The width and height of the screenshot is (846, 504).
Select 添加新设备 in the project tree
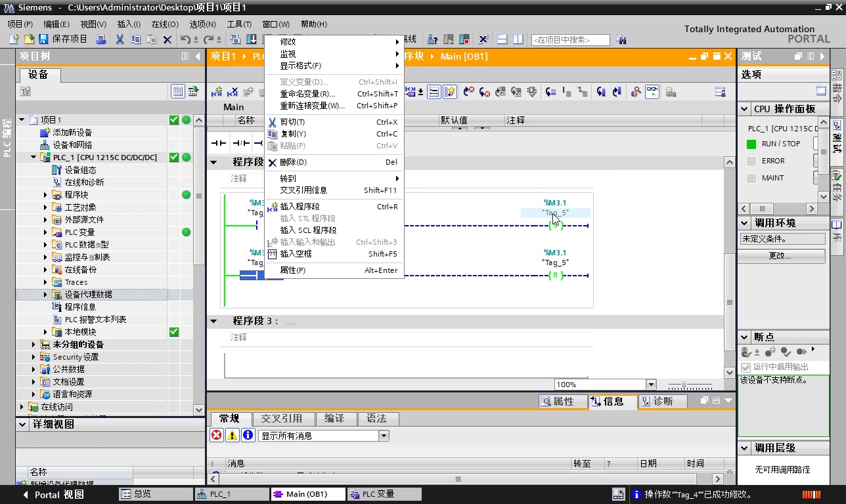click(72, 133)
